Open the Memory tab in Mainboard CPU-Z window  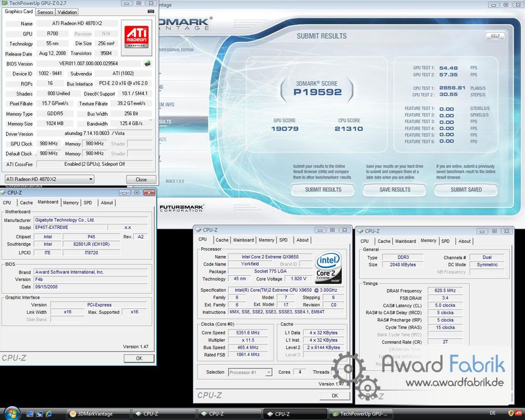pyautogui.click(x=71, y=203)
